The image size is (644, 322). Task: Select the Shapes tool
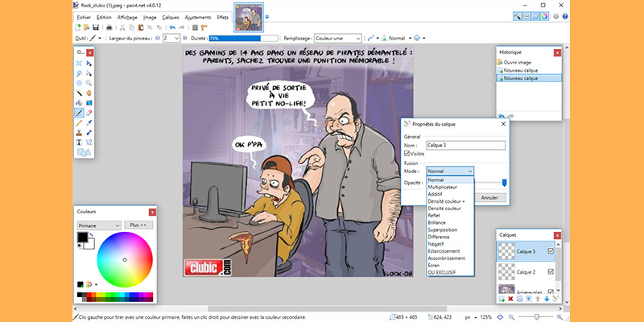pos(84,152)
